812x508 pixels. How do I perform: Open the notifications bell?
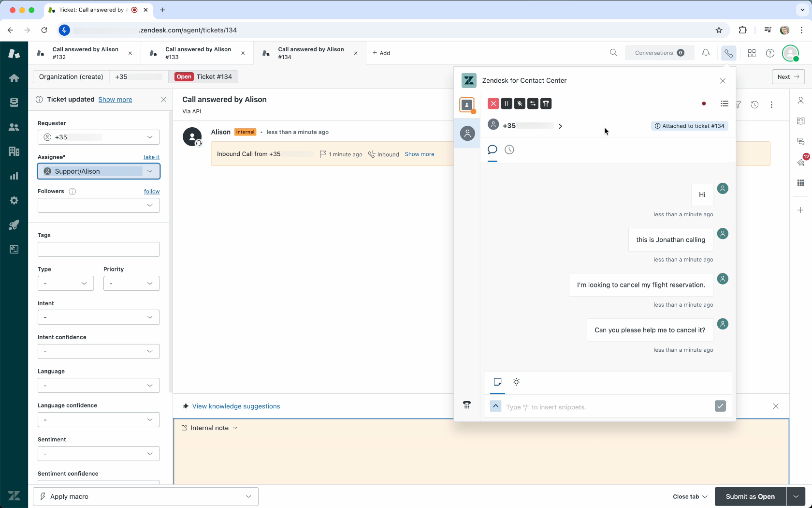pos(706,53)
